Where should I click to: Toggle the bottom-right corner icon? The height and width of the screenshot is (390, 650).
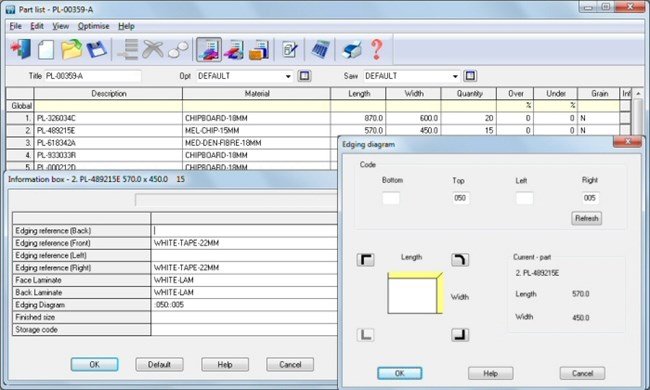pos(460,334)
